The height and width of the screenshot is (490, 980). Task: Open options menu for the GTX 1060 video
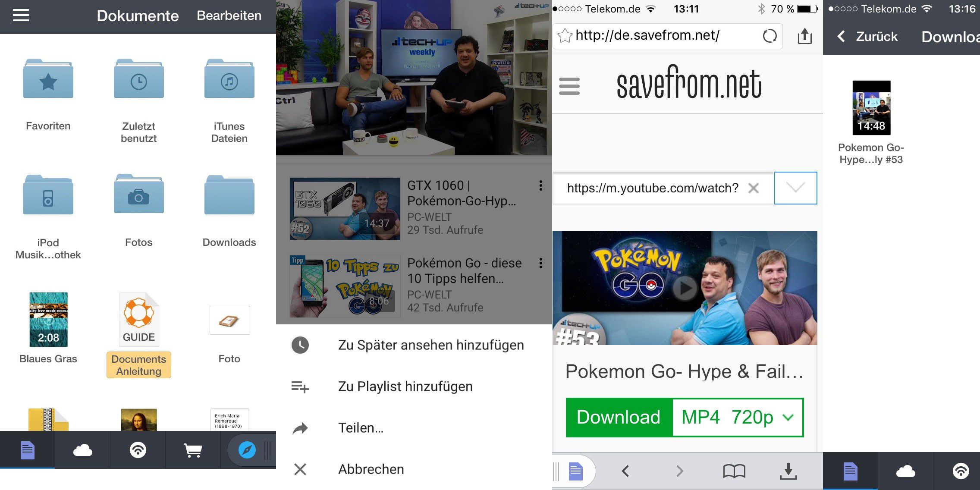pos(540,185)
